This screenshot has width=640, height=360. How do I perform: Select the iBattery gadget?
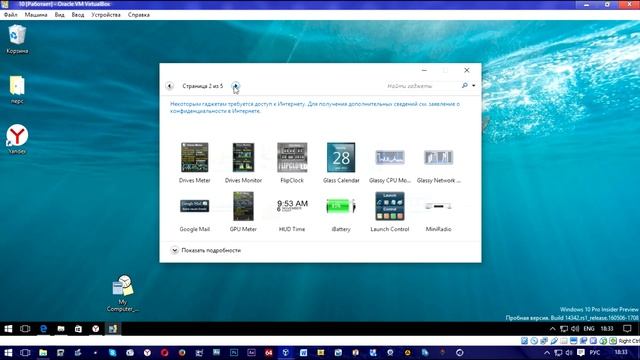click(341, 211)
